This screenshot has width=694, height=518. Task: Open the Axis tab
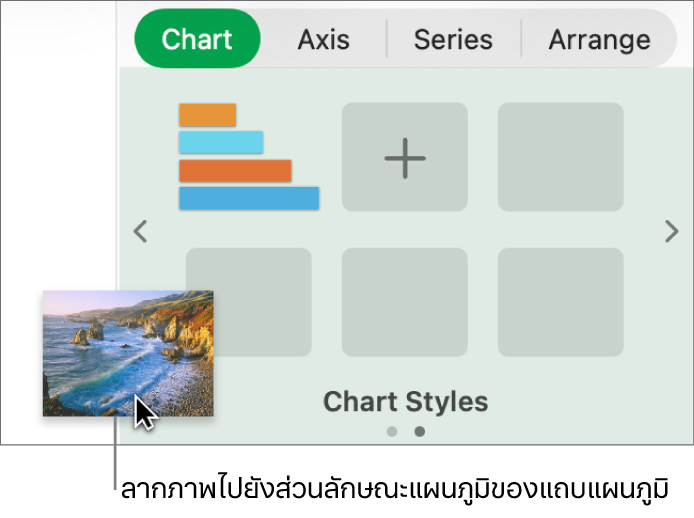coord(324,39)
